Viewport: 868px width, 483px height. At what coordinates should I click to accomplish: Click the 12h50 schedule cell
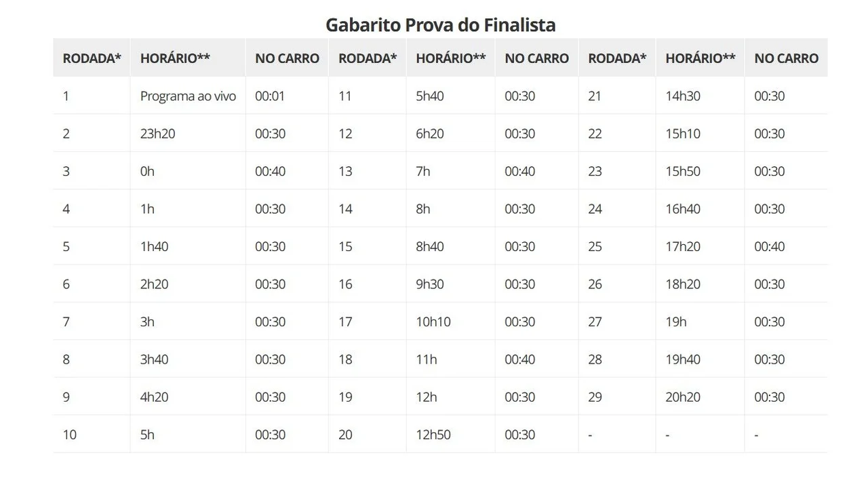[x=433, y=435]
